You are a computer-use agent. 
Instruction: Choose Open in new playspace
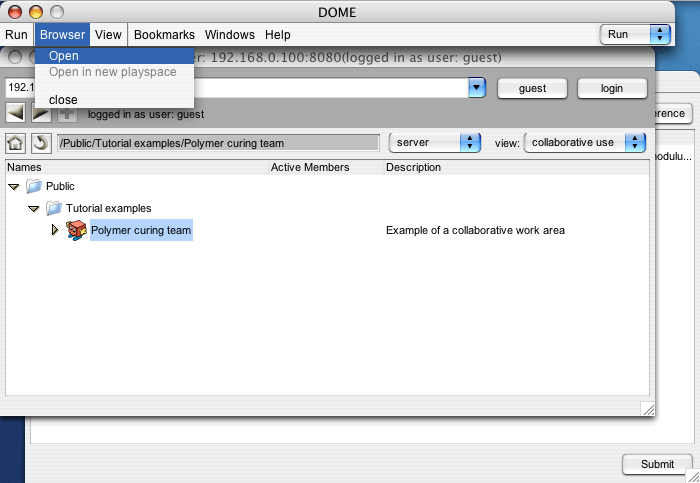click(114, 72)
